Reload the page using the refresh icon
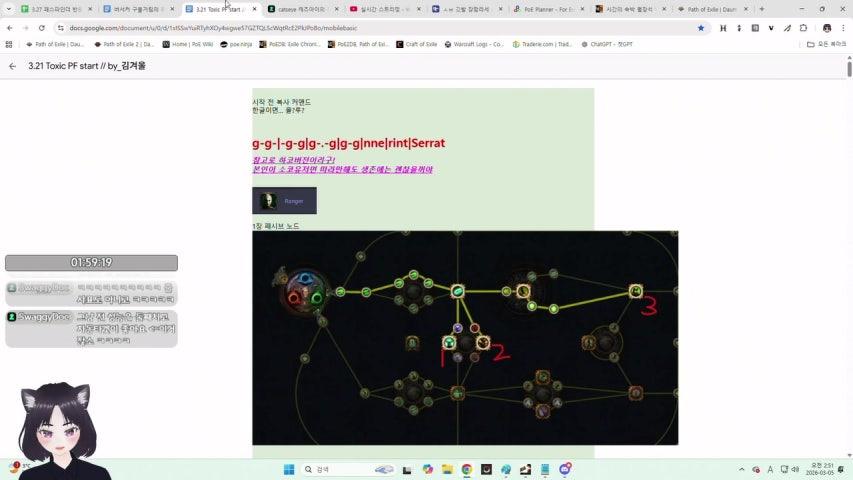The height and width of the screenshot is (480, 853). click(x=41, y=28)
